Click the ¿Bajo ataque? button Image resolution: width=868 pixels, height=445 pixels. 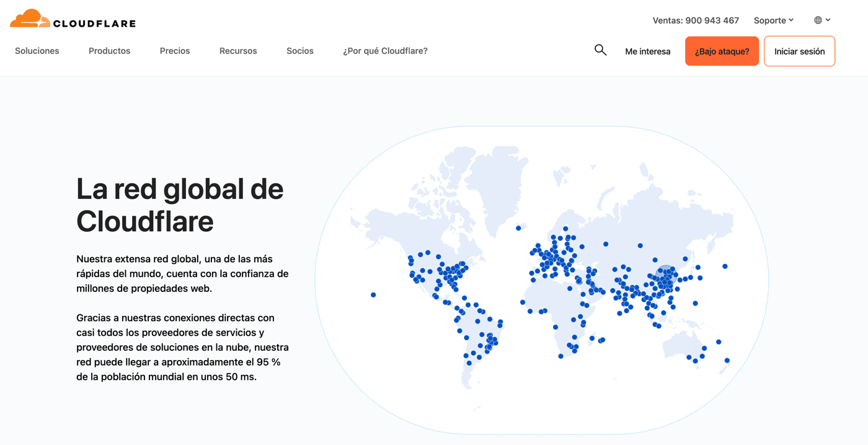click(722, 51)
